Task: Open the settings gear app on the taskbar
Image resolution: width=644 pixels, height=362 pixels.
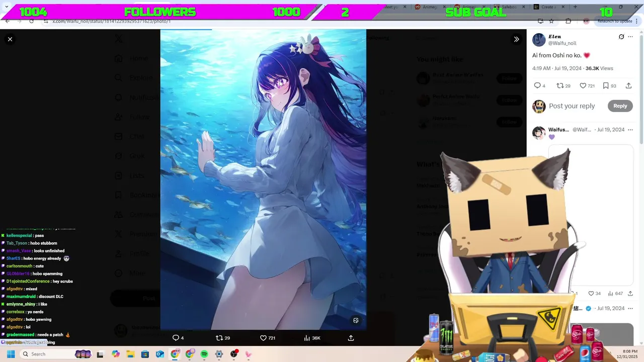Action: [x=219, y=354]
